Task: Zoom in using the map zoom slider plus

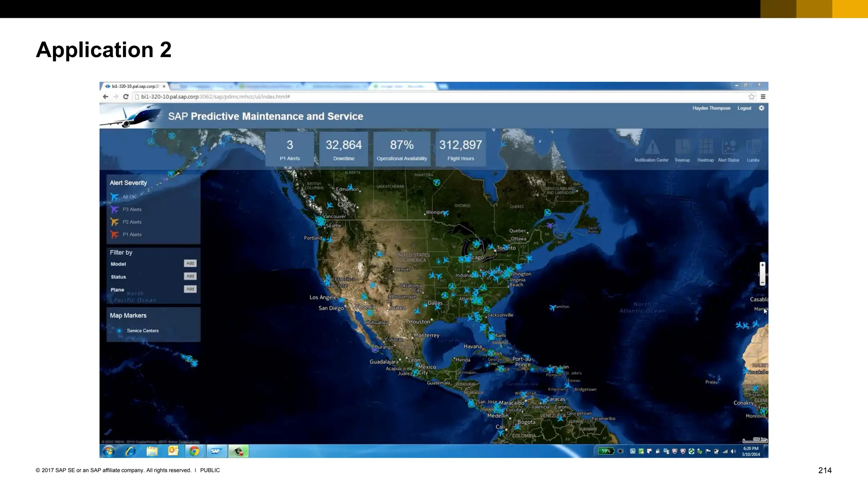Action: pyautogui.click(x=762, y=265)
